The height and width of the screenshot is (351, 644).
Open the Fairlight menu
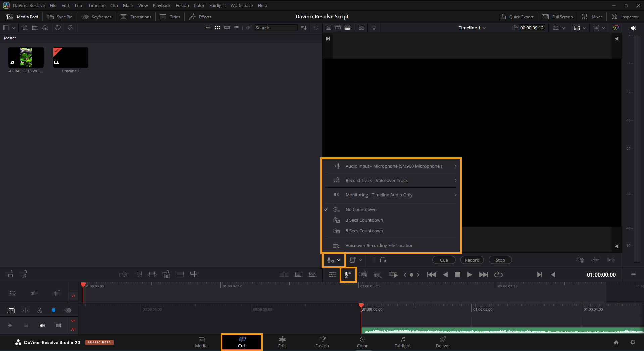point(217,5)
